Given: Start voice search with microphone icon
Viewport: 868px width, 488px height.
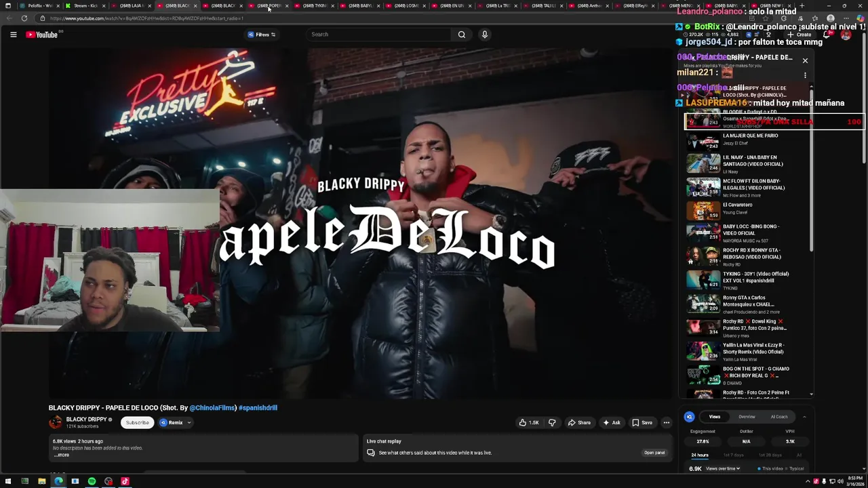Looking at the screenshot, I should pyautogui.click(x=484, y=35).
